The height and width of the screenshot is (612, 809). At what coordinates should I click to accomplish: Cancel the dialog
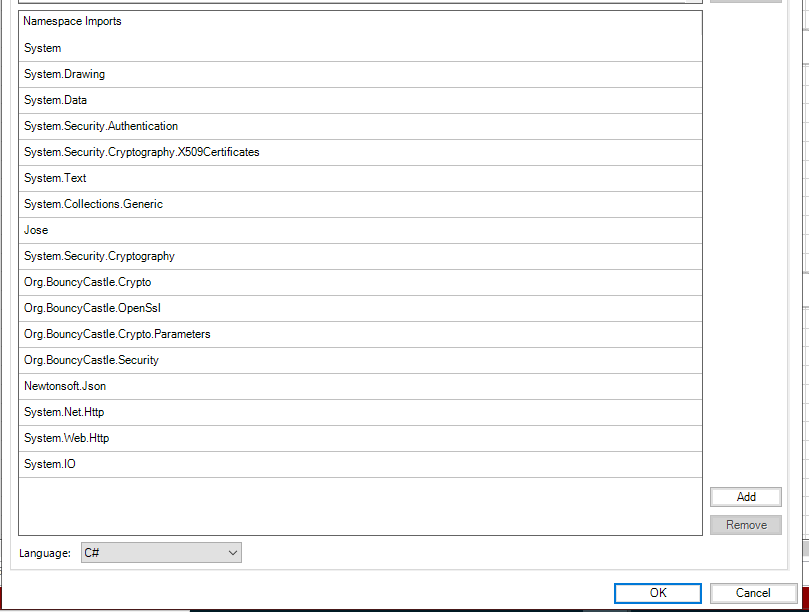point(753,593)
